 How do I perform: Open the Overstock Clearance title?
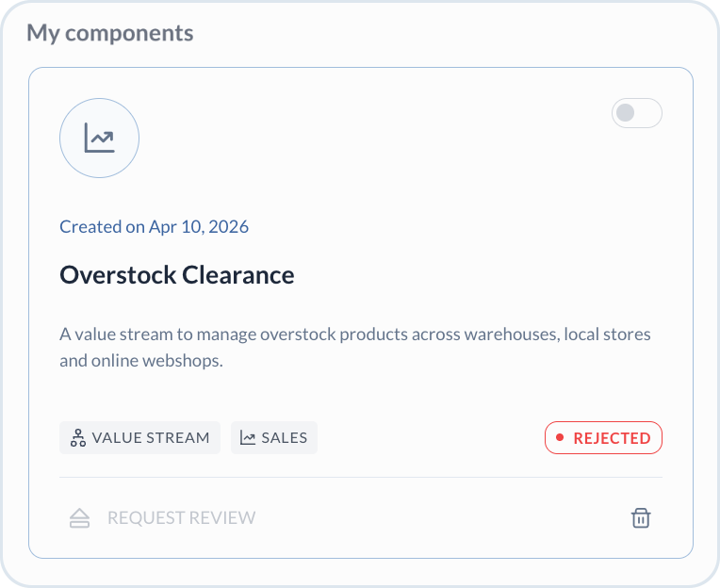tap(177, 275)
